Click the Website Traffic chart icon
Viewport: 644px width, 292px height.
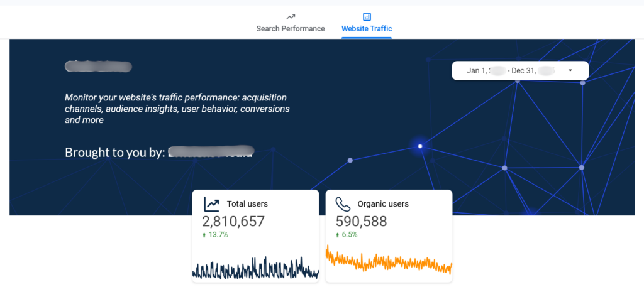click(x=367, y=17)
